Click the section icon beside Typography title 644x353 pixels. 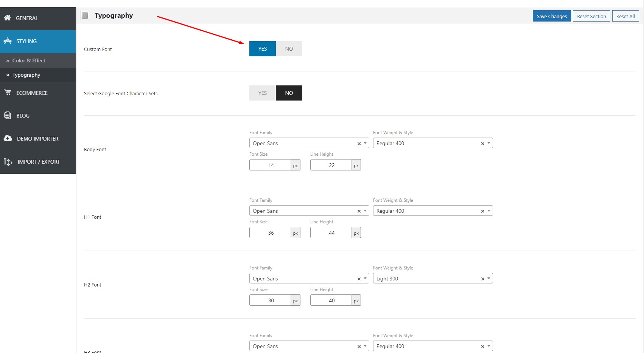click(85, 15)
